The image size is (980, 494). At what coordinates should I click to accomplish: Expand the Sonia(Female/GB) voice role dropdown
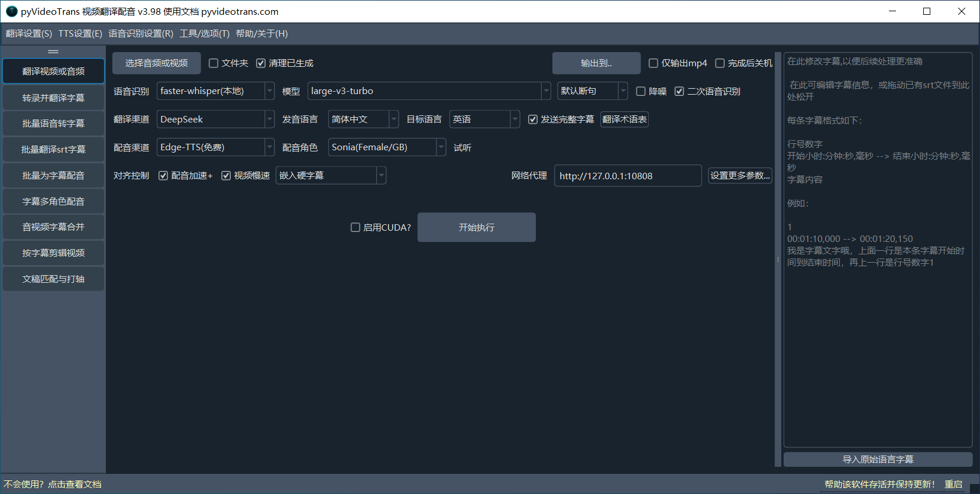(387, 147)
